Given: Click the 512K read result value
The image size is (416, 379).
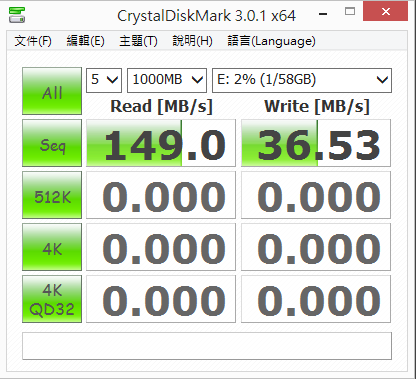Looking at the screenshot, I should pos(161,195).
